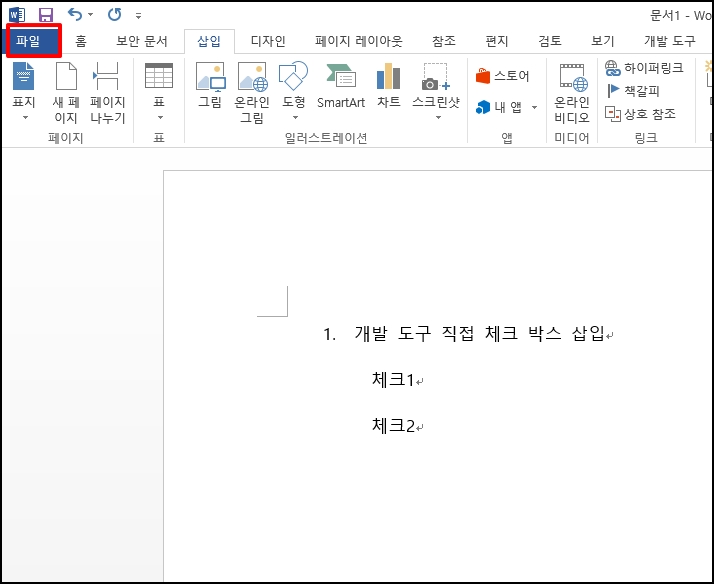Switch to the 검토 tab
This screenshot has height=584, width=714.
(550, 41)
